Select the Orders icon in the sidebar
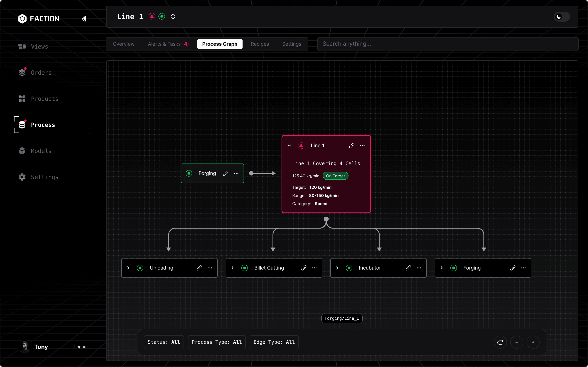This screenshot has width=588, height=367. click(22, 72)
